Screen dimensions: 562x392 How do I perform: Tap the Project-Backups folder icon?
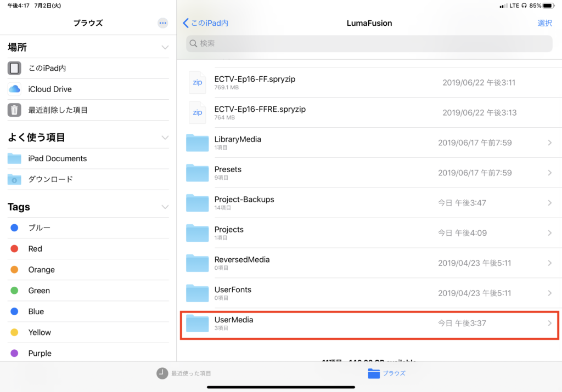pyautogui.click(x=197, y=203)
